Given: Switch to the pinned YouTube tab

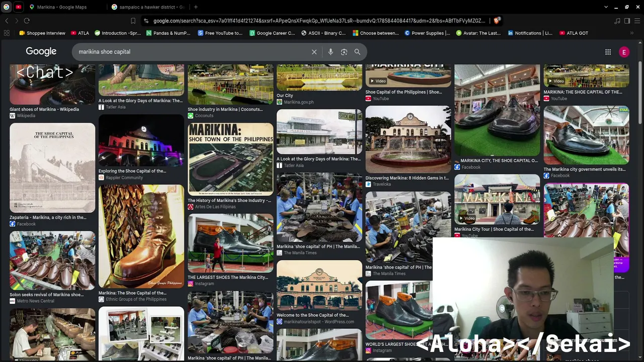Looking at the screenshot, I should (x=19, y=7).
